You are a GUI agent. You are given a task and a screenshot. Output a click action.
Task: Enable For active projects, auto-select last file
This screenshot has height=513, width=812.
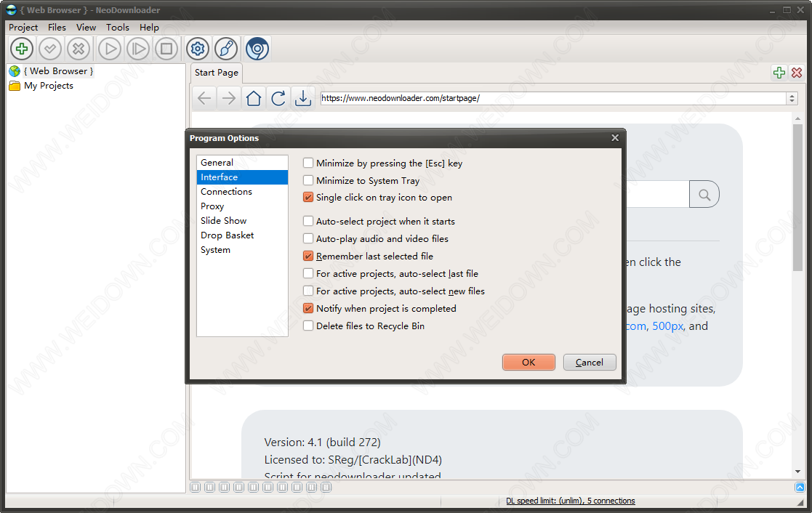[x=390, y=273]
